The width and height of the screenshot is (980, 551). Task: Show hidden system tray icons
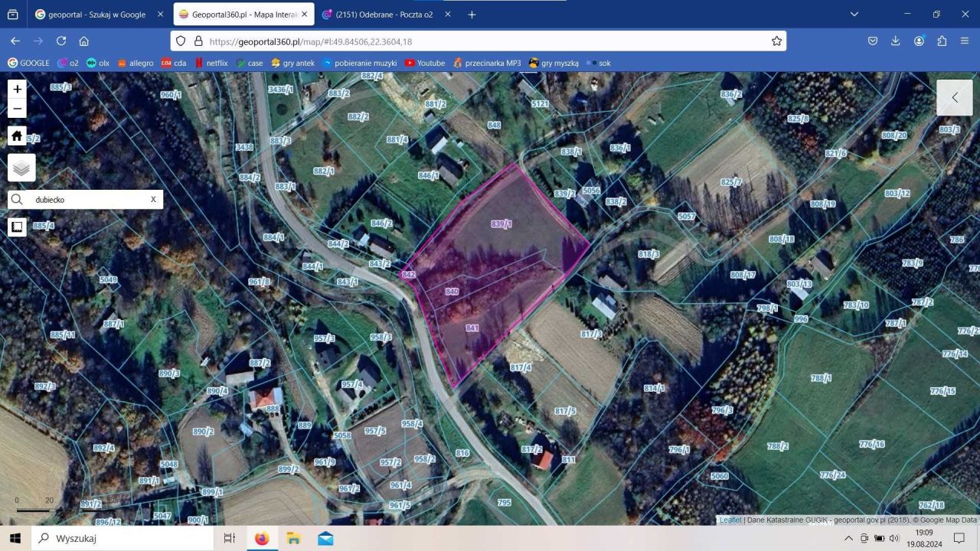pos(848,538)
